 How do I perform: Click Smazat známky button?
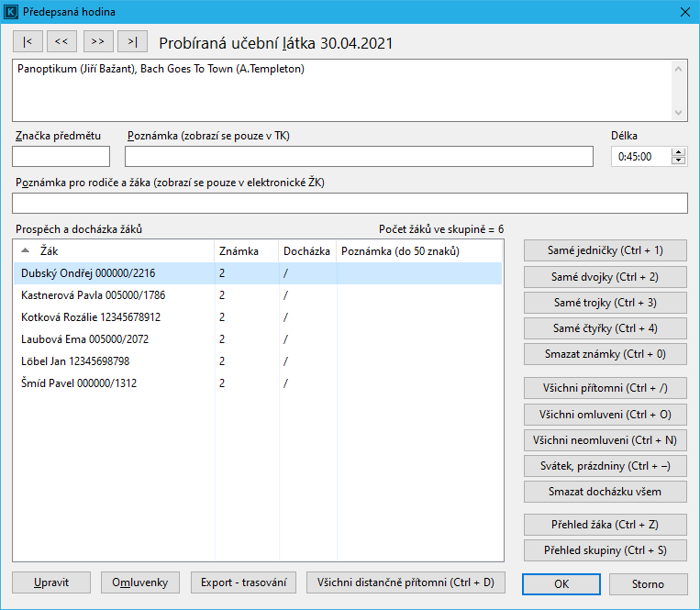[x=605, y=354]
